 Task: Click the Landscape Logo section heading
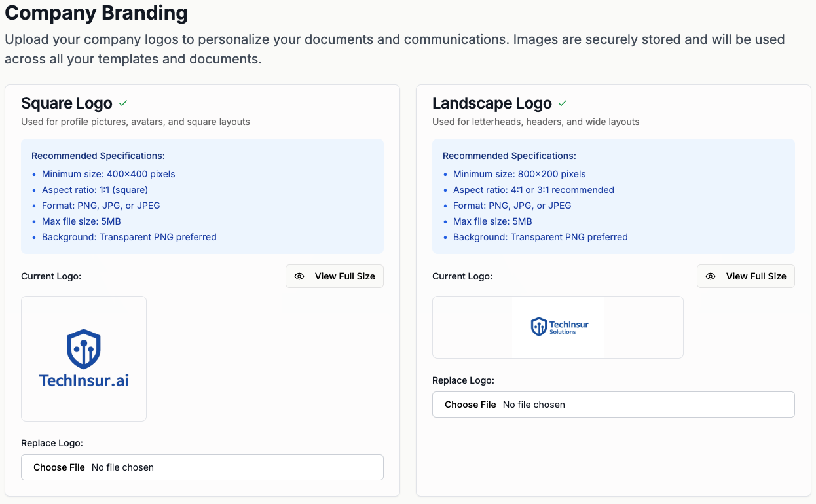click(x=492, y=103)
